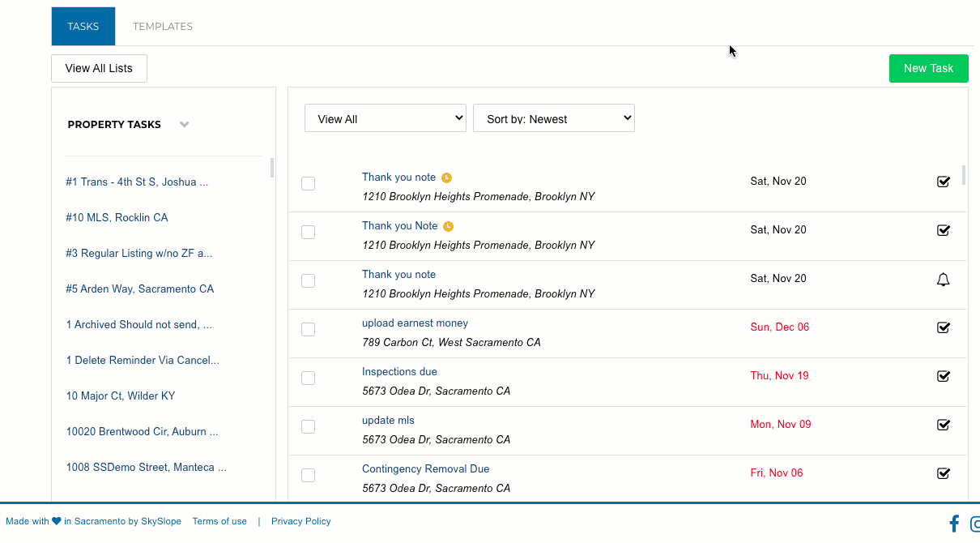Select the update mls checkbox
Viewport: 980px width, 543px height.
click(308, 427)
